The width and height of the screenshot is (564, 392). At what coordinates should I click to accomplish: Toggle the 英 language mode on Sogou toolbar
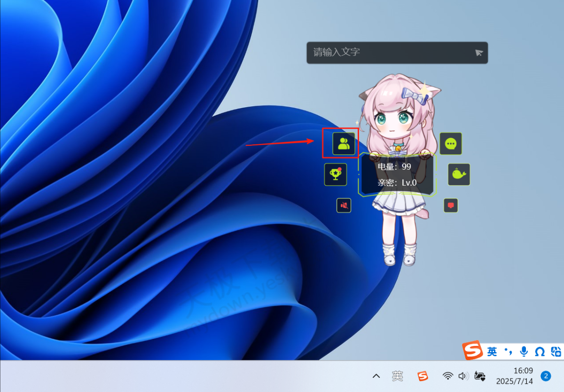(x=492, y=352)
